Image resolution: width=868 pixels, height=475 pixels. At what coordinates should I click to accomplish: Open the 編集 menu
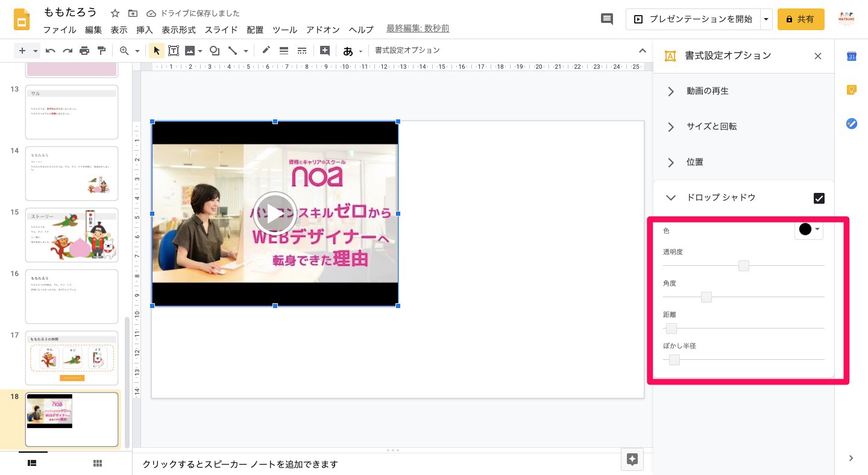point(93,30)
